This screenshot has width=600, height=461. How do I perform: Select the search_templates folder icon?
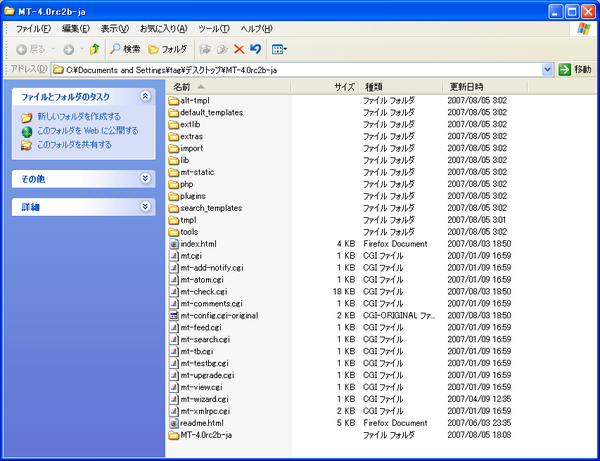[174, 208]
